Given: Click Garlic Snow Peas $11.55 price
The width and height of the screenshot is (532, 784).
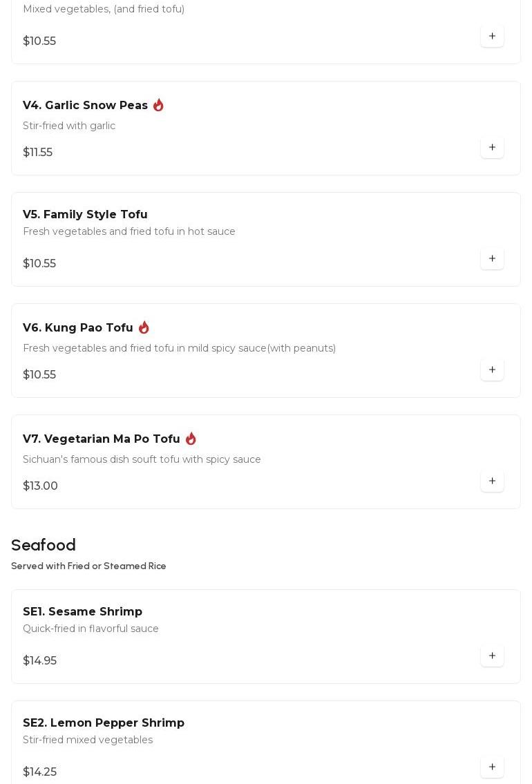Looking at the screenshot, I should 37,153.
